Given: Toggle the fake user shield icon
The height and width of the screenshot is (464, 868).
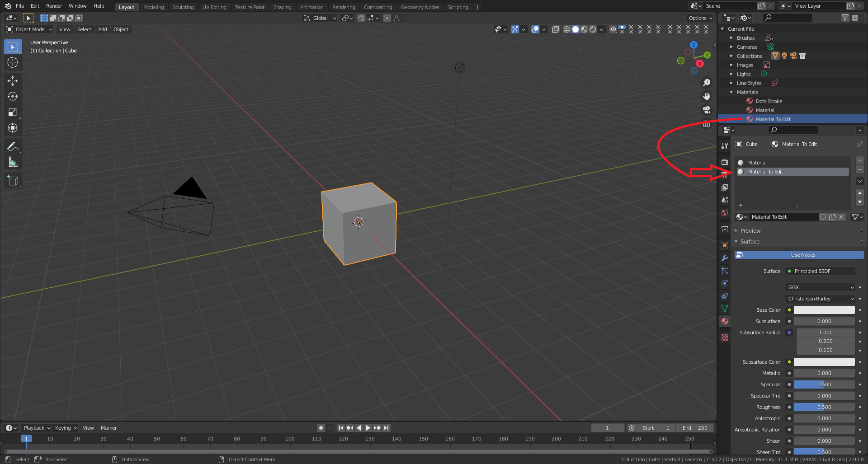Looking at the screenshot, I should point(823,217).
